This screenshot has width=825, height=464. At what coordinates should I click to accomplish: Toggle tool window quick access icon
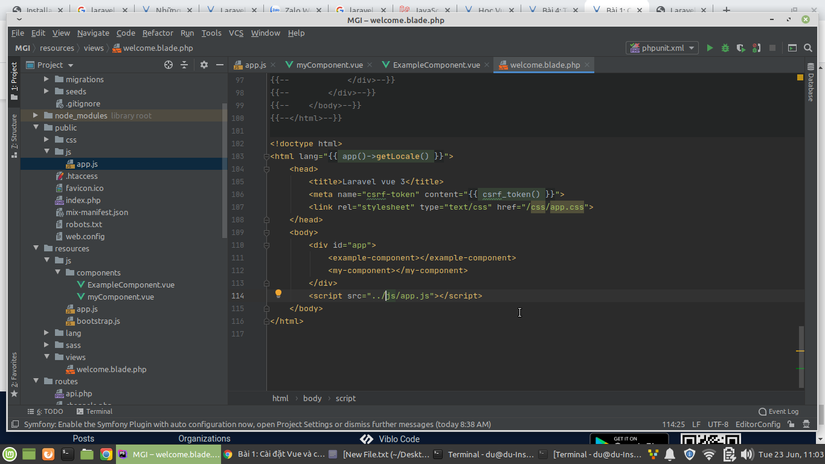pyautogui.click(x=15, y=424)
